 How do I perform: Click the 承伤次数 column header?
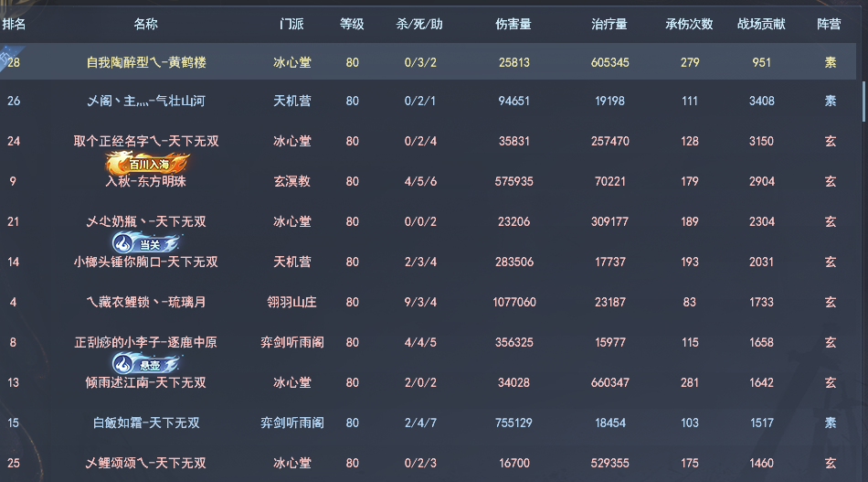click(x=689, y=24)
